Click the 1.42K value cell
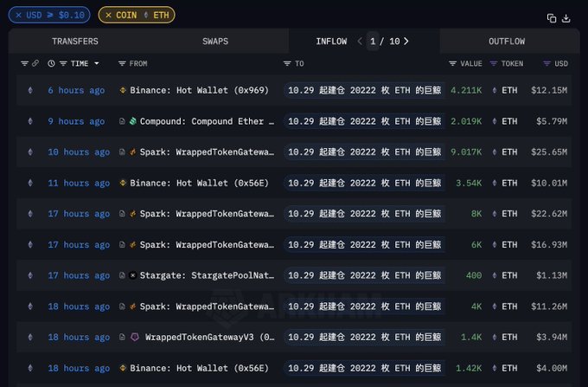The width and height of the screenshot is (588, 387). pos(469,368)
